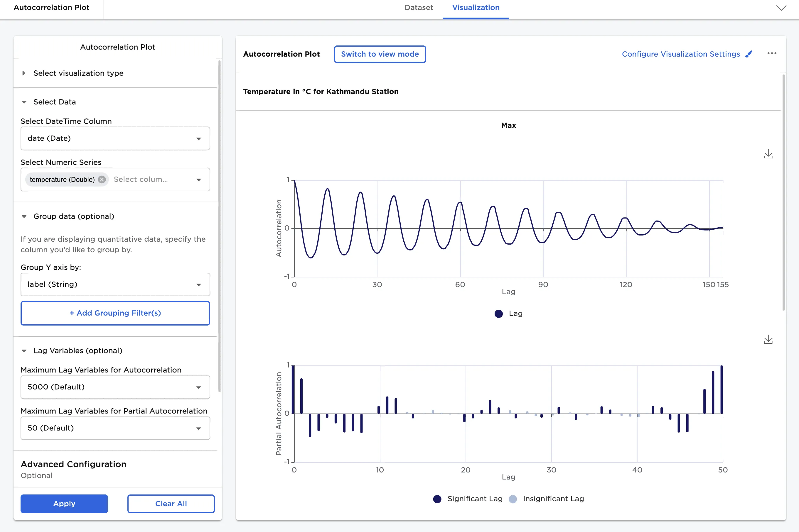Select the Visualization tab
Screen dimensions: 799x532
(x=476, y=8)
